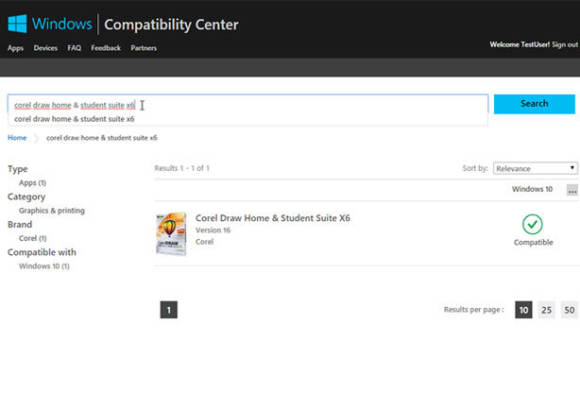Click the green Compatible checkmark icon
The width and height of the screenshot is (580, 393).
[532, 224]
